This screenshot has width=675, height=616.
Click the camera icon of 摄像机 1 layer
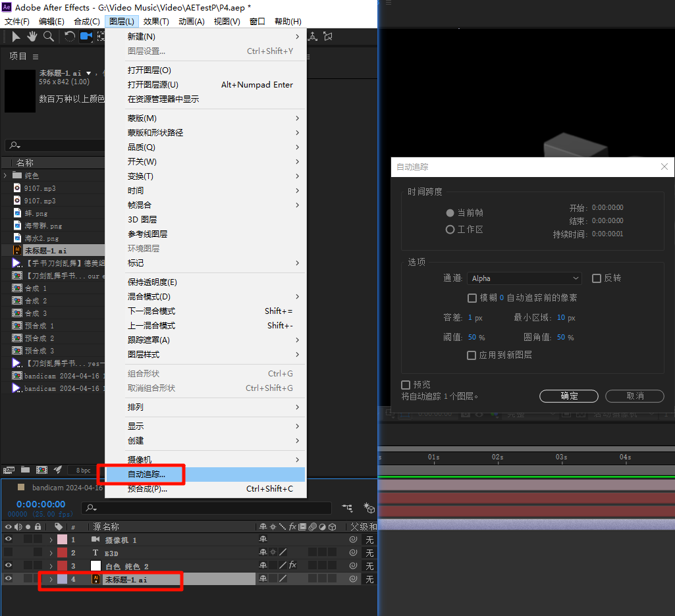(95, 540)
